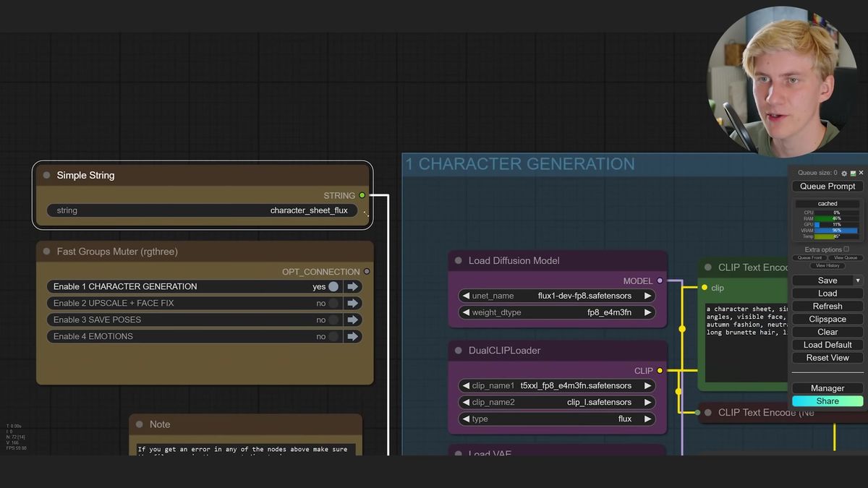
Task: Open the ComfyUI settings gear
Action: click(x=844, y=174)
